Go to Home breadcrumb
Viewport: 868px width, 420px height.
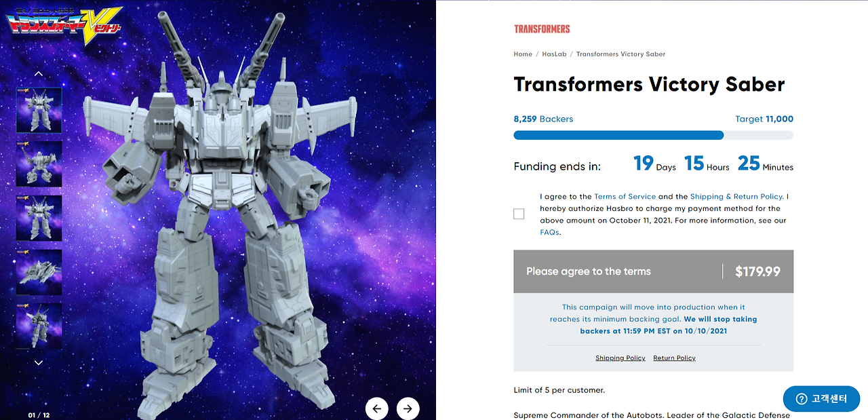click(523, 54)
